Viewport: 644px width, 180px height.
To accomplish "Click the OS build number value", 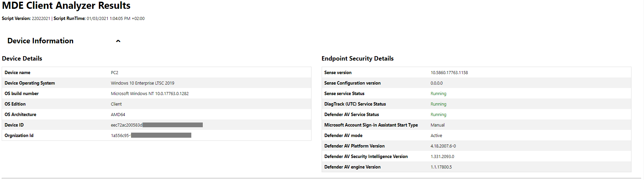I will (x=150, y=94).
